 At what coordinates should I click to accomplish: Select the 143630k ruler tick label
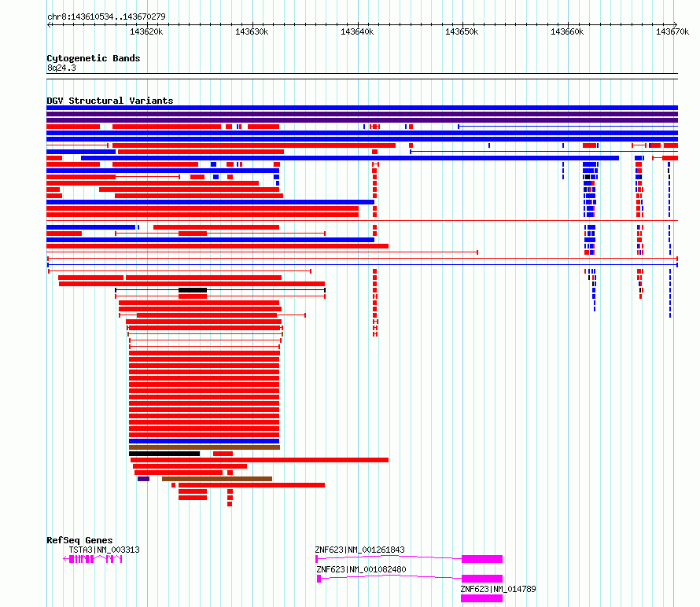(252, 31)
